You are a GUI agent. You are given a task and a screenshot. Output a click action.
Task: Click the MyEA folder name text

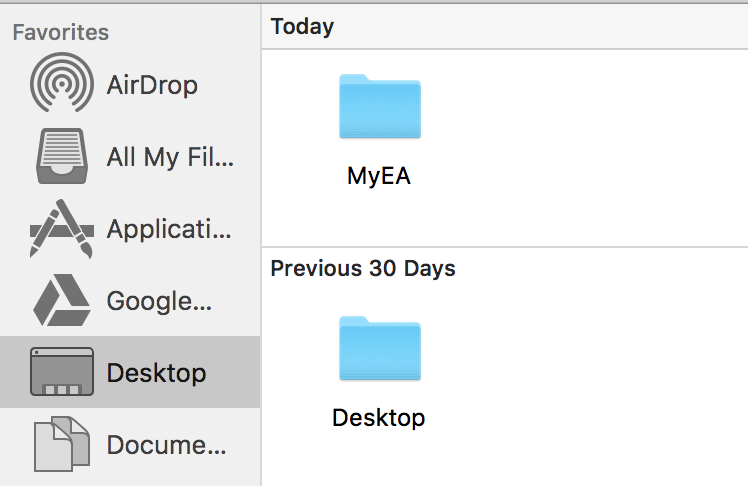(379, 177)
